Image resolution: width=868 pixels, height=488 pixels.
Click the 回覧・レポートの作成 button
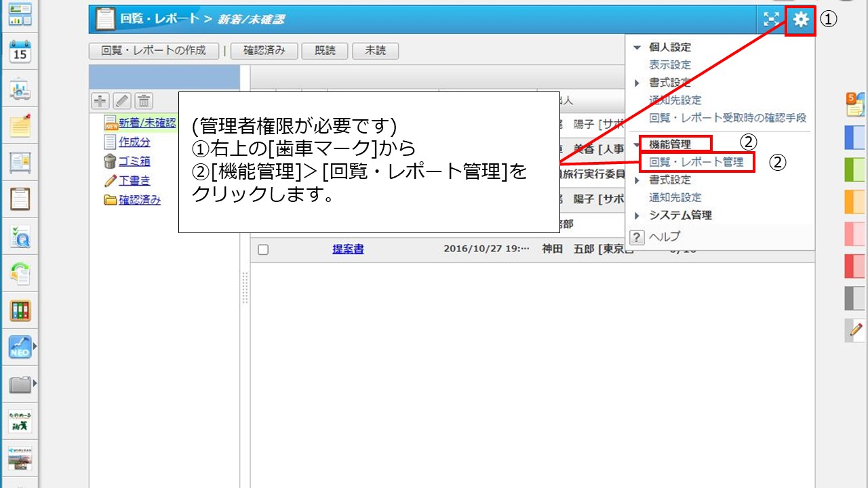(x=154, y=51)
